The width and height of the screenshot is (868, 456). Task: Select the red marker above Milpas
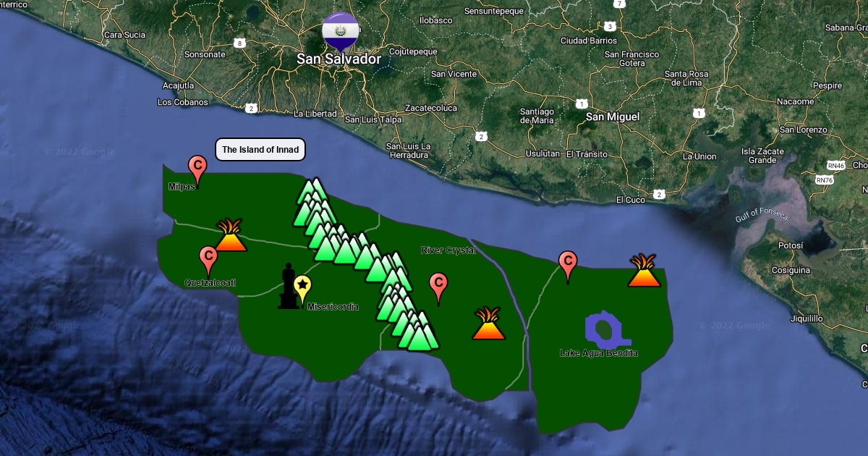point(197,169)
